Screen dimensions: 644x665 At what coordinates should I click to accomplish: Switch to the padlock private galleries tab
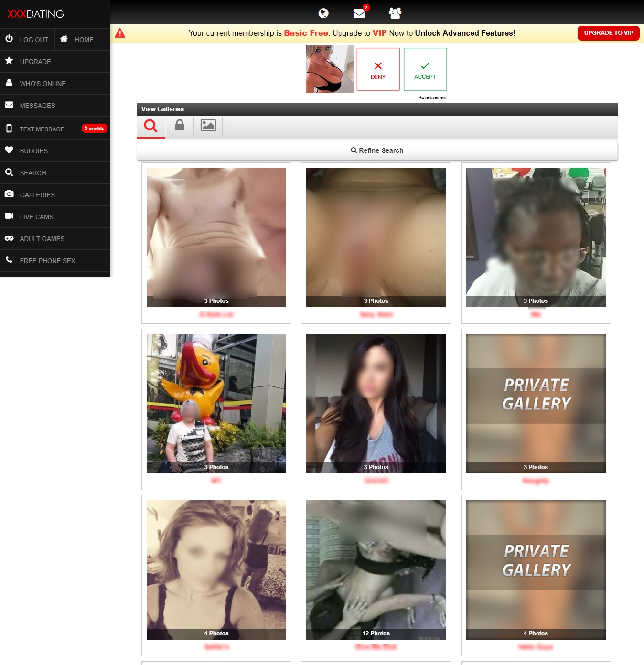point(180,126)
